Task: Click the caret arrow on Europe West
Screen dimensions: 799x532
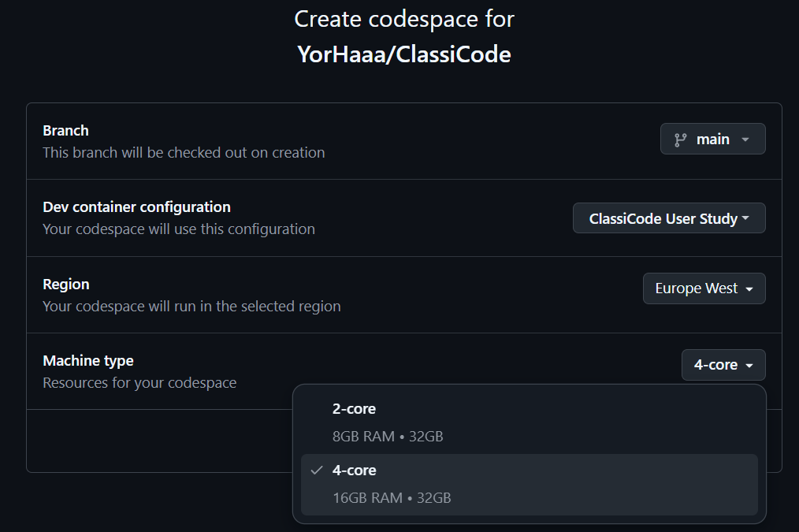Action: pyautogui.click(x=749, y=289)
